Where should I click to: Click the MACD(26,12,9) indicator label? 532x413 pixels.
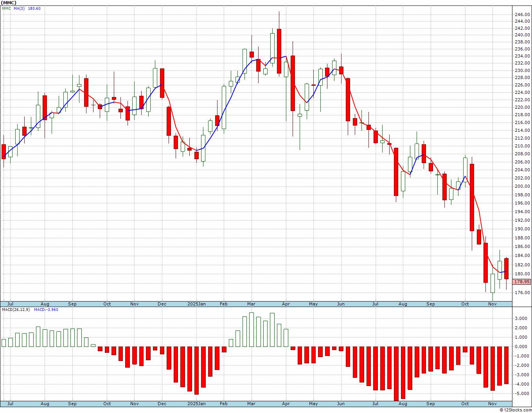pos(16,309)
